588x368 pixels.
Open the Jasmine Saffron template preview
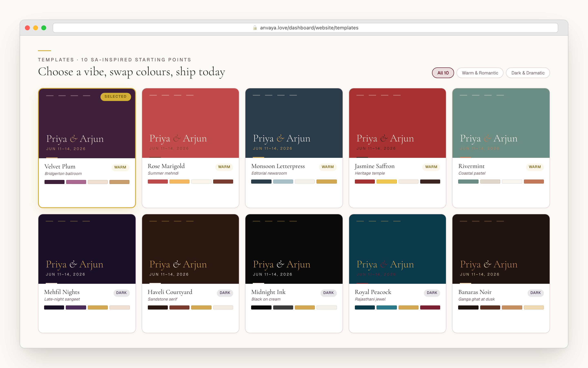398,123
